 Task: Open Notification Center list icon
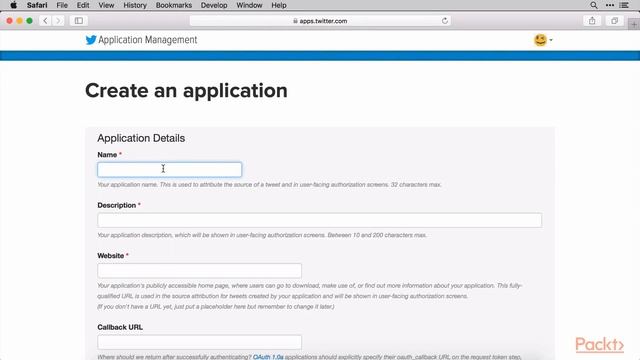624,5
